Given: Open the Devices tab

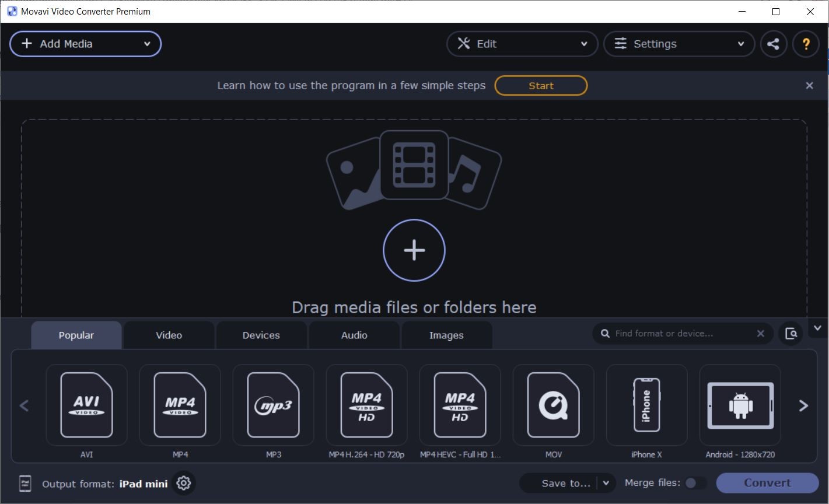Looking at the screenshot, I should click(261, 335).
